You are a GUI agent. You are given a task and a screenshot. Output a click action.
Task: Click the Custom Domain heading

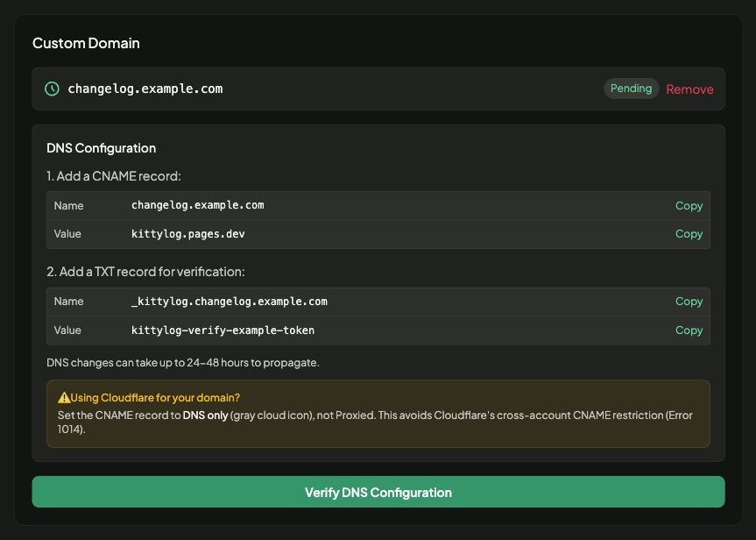[86, 44]
